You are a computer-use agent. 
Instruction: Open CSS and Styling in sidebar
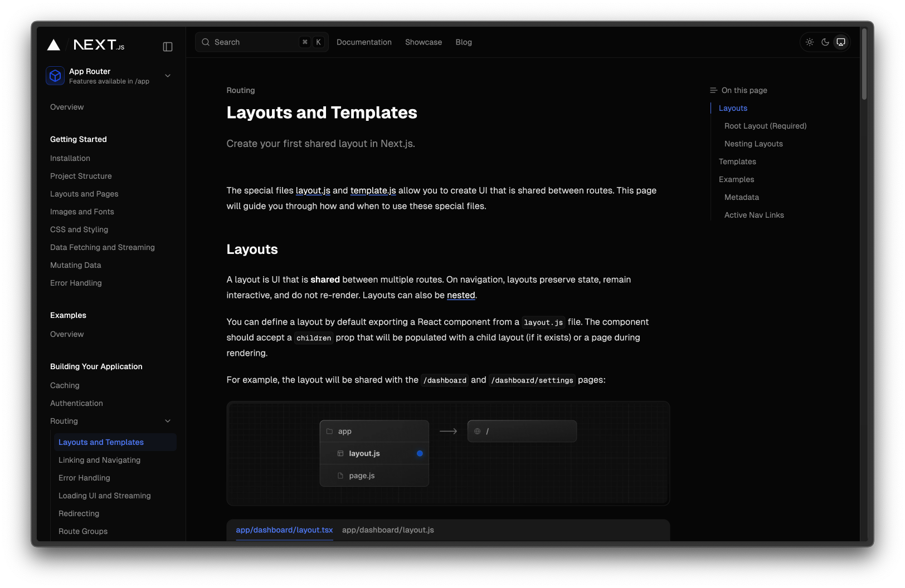(x=79, y=229)
